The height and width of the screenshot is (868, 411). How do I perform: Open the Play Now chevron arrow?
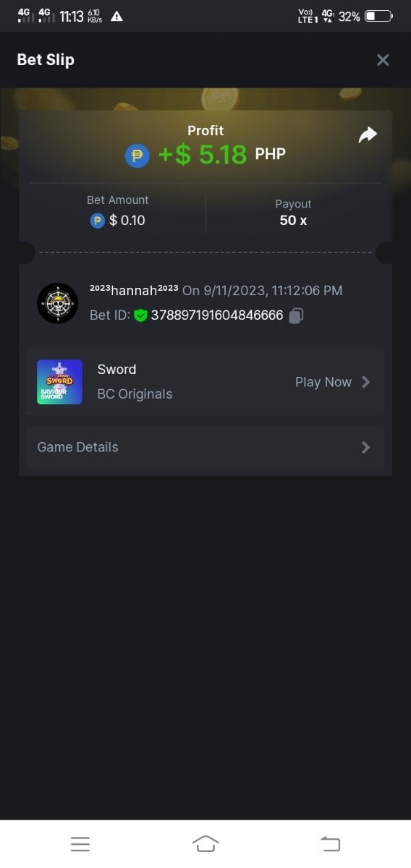[365, 382]
